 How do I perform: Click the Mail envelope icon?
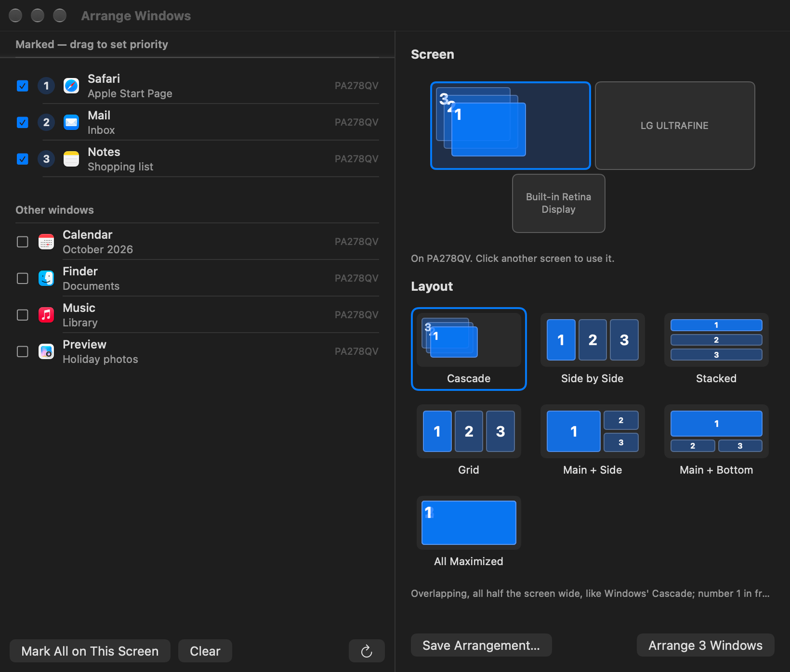(x=71, y=122)
